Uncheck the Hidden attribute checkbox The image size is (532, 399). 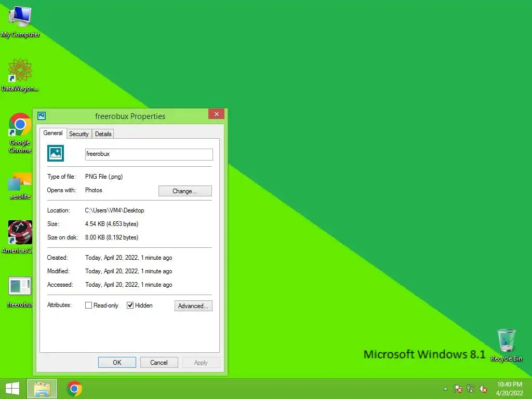click(130, 305)
